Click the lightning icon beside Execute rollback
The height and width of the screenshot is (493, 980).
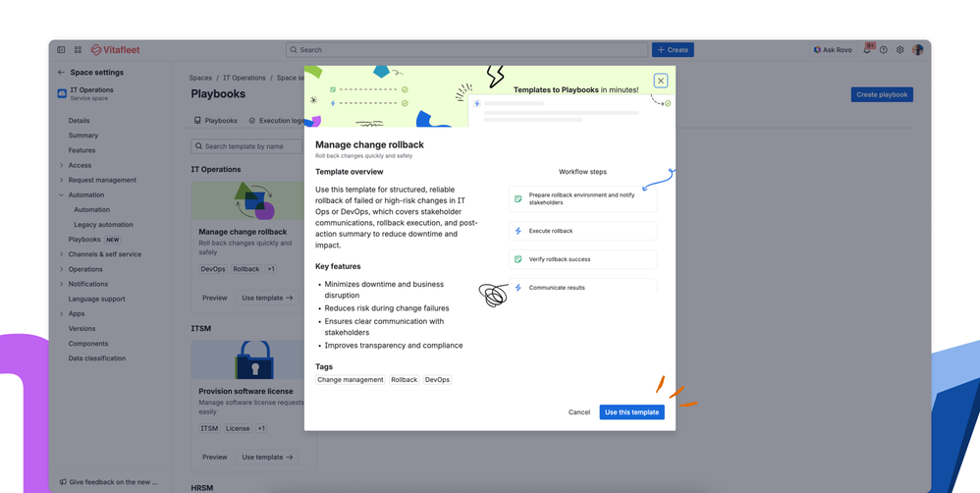518,231
